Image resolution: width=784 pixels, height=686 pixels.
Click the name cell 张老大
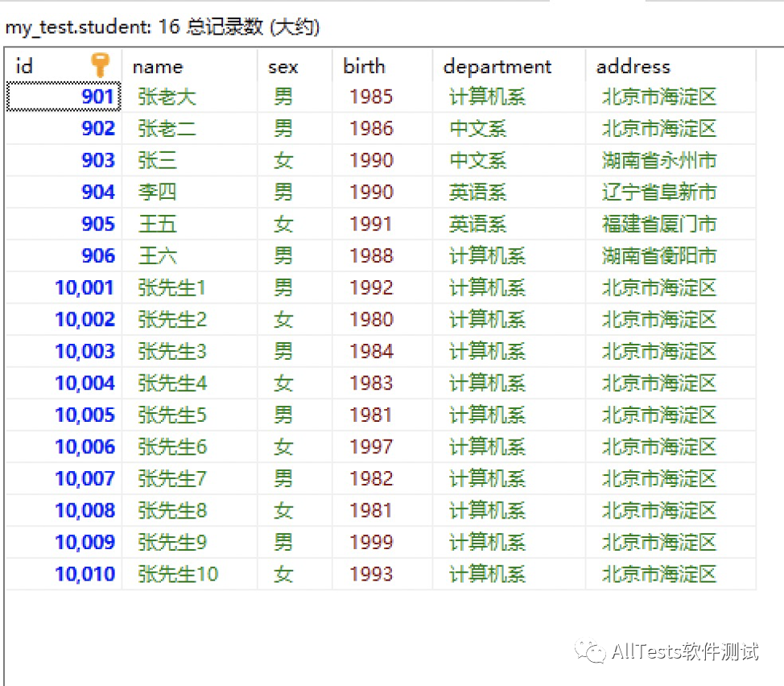(x=189, y=97)
